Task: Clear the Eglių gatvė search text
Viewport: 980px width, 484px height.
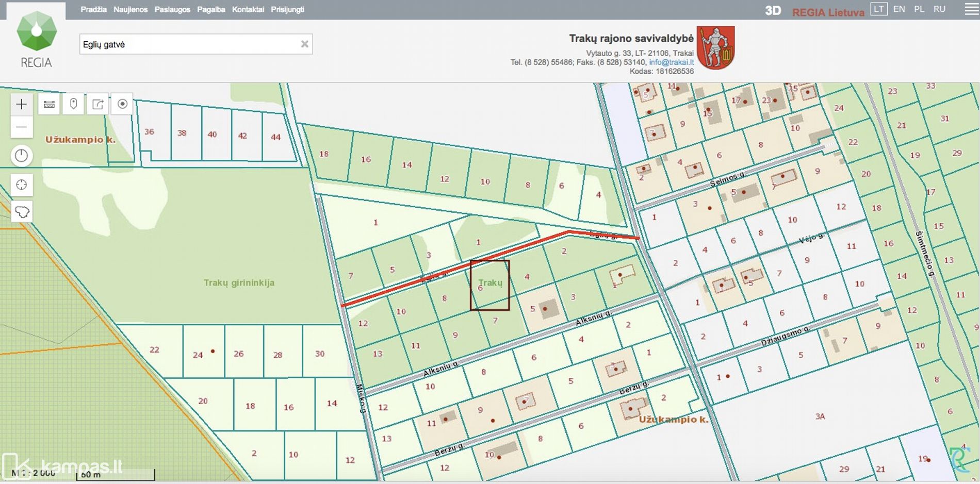Action: (x=304, y=44)
